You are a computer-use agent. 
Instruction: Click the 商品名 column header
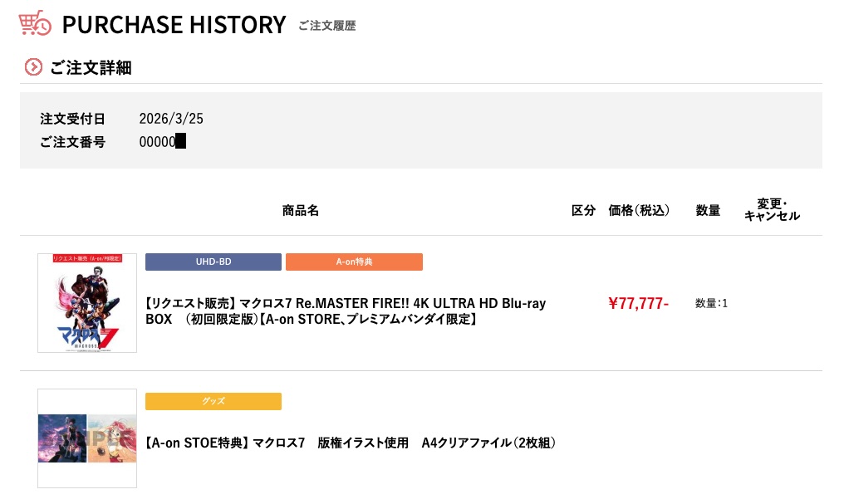pos(300,211)
